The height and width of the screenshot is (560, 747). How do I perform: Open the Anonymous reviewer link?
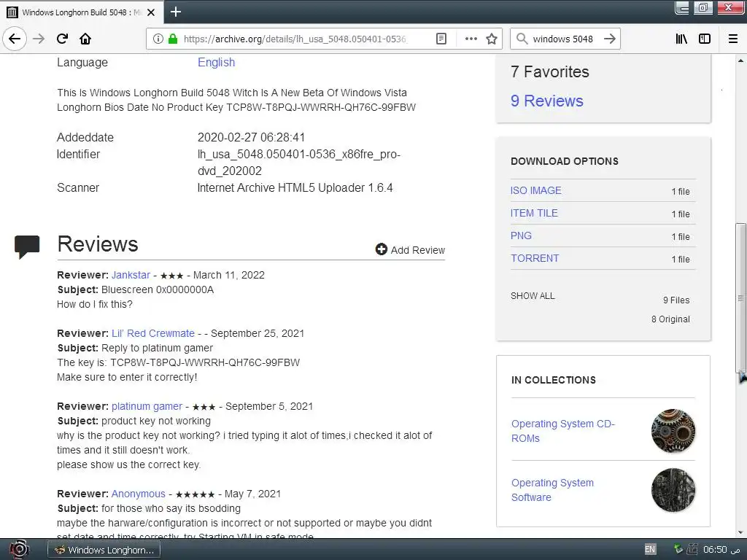click(x=138, y=494)
